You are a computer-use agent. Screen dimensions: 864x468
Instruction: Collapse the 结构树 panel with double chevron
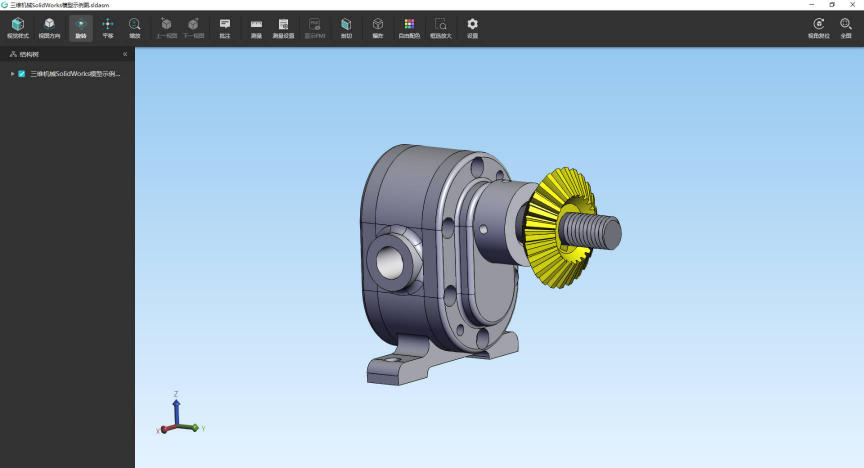125,54
